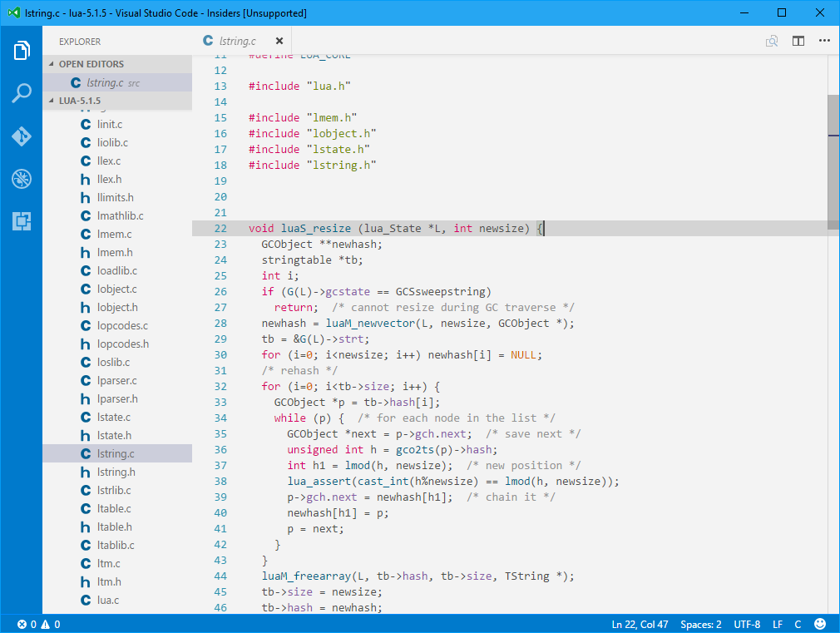Open lmem.h in the file tree
Image resolution: width=840 pixels, height=633 pixels.
tap(117, 252)
